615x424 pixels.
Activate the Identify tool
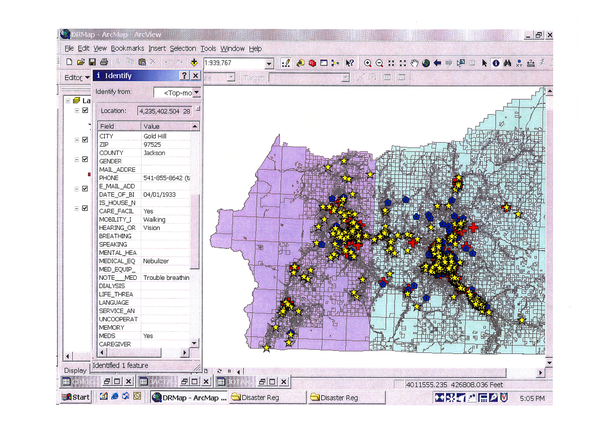coord(496,63)
